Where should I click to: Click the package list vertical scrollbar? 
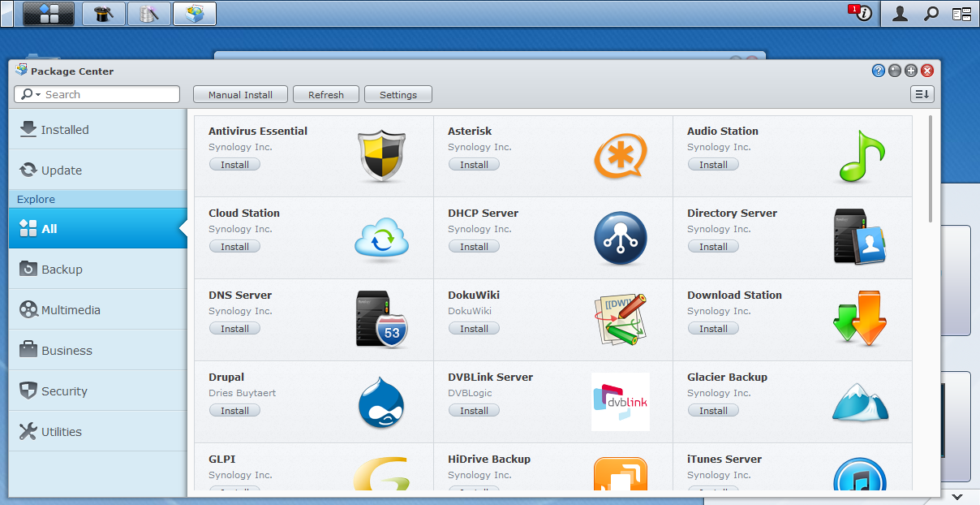pyautogui.click(x=931, y=169)
